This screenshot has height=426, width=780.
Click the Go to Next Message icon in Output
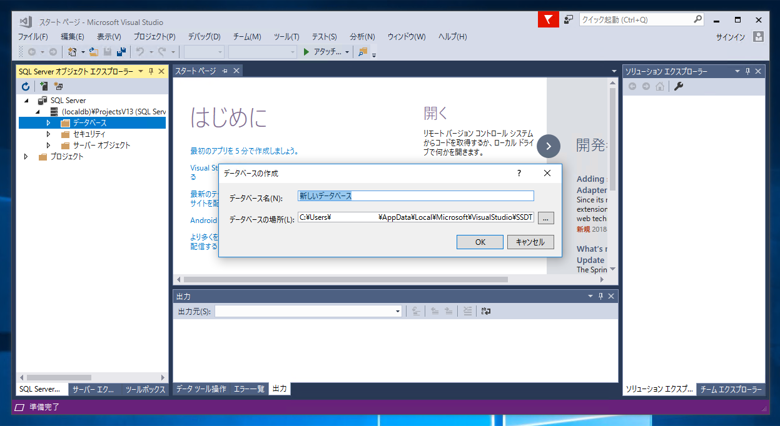[448, 311]
